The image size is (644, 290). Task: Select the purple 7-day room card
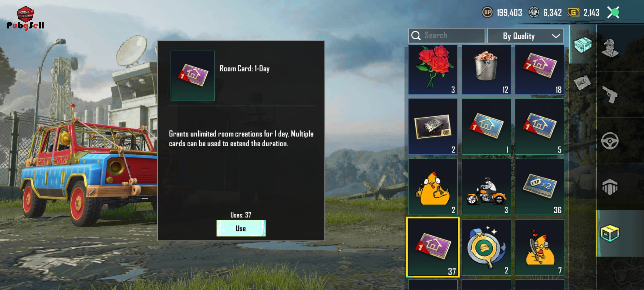click(x=539, y=70)
